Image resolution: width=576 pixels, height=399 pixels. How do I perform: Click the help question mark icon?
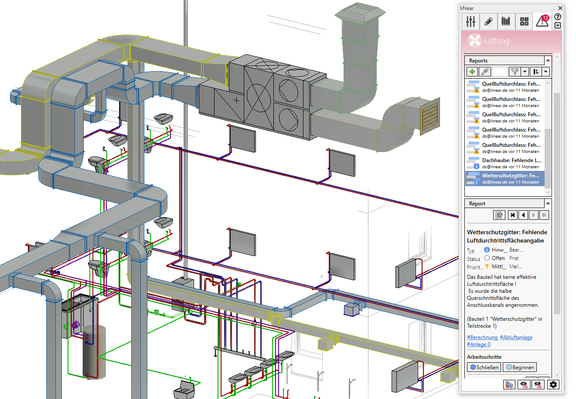pyautogui.click(x=557, y=17)
